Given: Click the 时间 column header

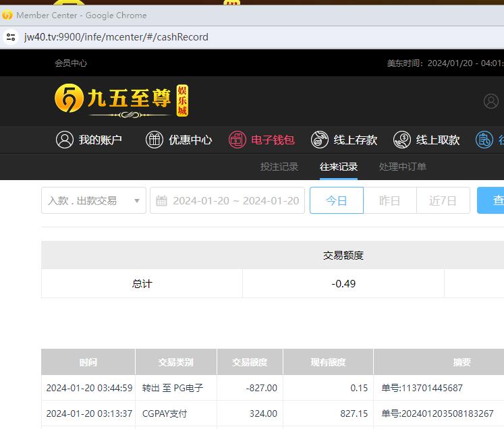Looking at the screenshot, I should coord(88,362).
